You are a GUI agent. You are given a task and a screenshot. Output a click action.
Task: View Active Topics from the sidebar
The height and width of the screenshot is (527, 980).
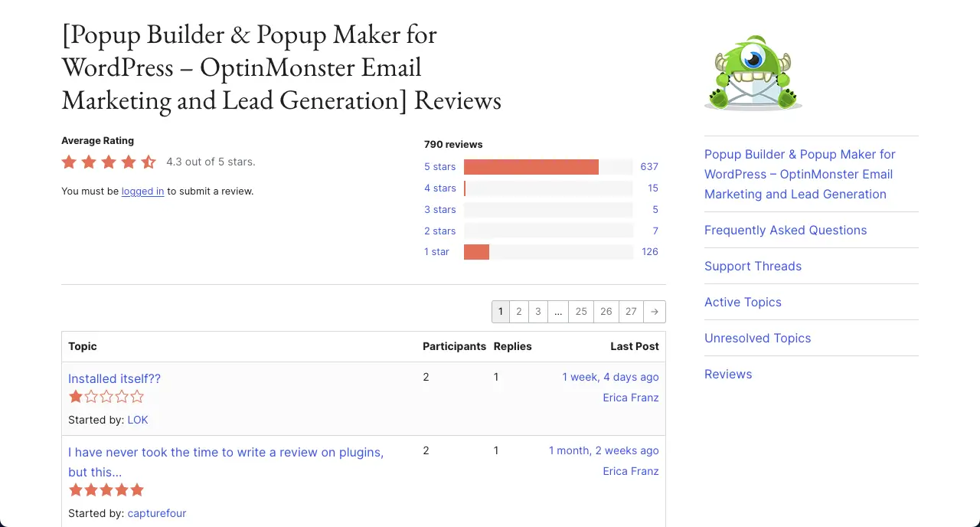point(743,302)
